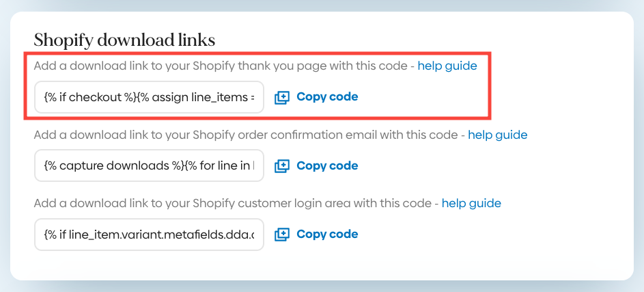
Task: Open the help guide for order confirmation email
Action: coord(497,135)
